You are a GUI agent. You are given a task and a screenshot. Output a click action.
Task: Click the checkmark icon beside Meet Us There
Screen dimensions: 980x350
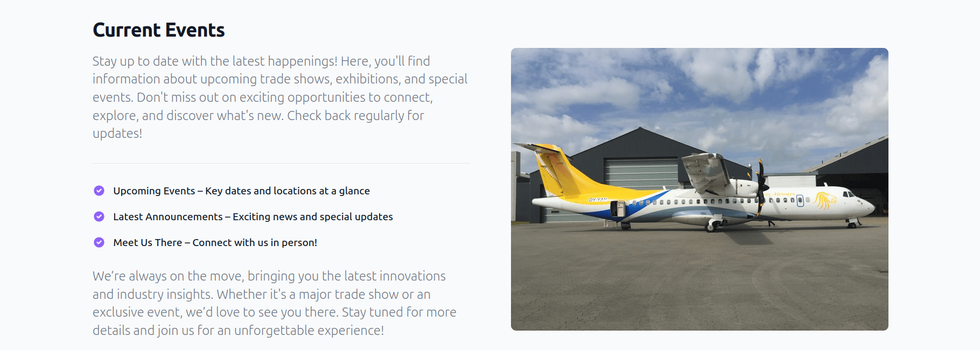[99, 242]
